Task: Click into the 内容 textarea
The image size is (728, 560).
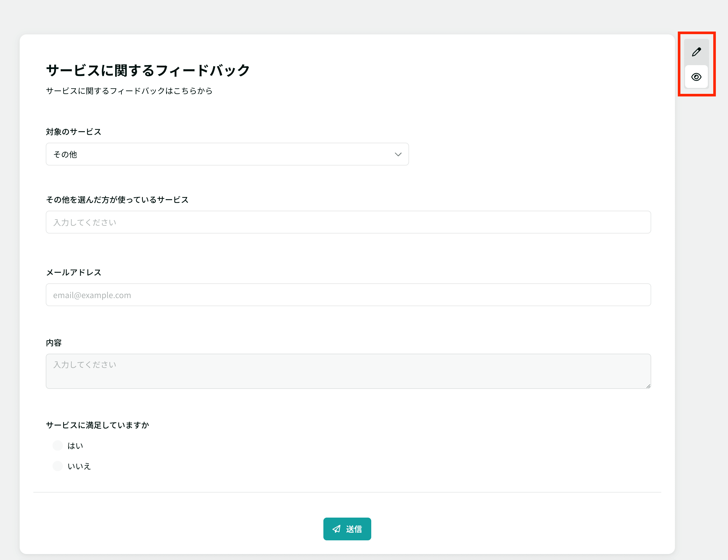Action: (x=348, y=371)
